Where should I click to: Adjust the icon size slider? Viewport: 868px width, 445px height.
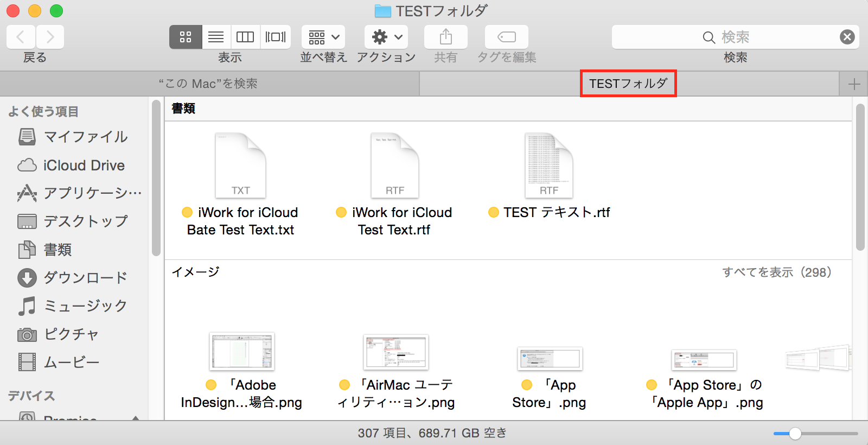pos(795,433)
